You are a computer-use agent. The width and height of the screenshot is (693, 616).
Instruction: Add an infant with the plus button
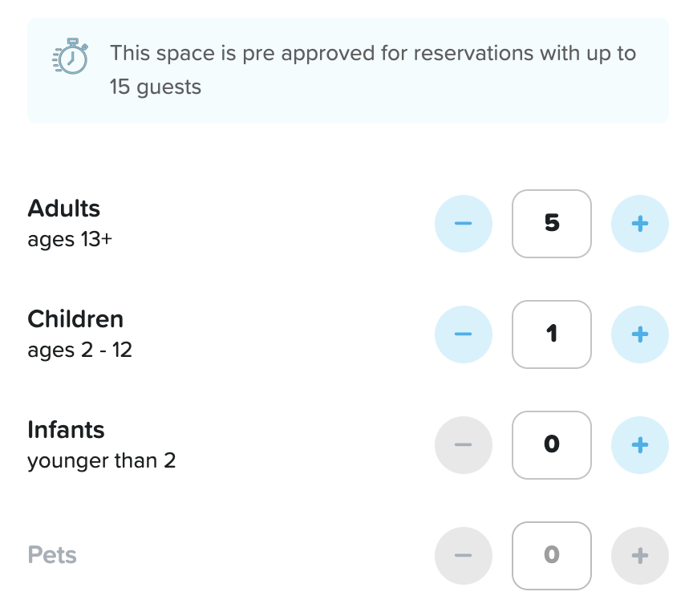coord(639,445)
